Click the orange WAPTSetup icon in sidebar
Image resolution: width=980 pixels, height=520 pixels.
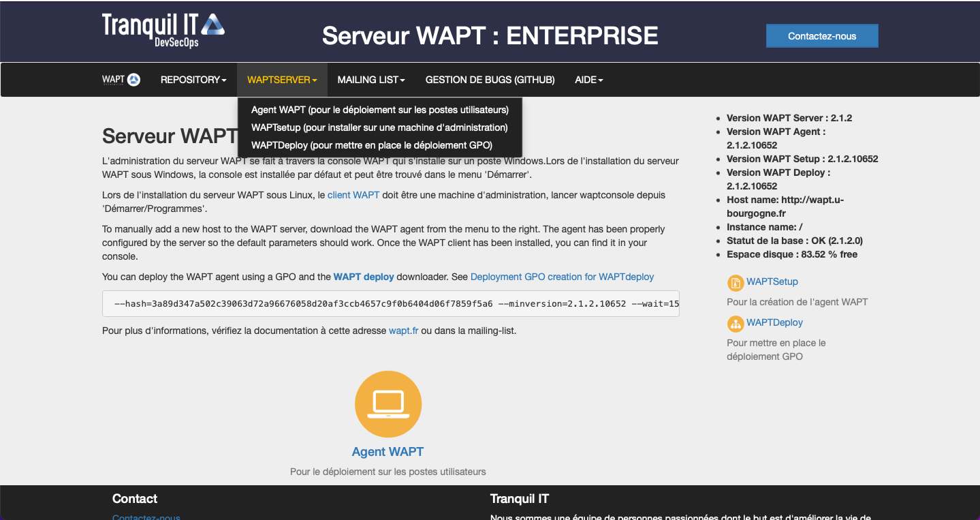[x=736, y=283]
